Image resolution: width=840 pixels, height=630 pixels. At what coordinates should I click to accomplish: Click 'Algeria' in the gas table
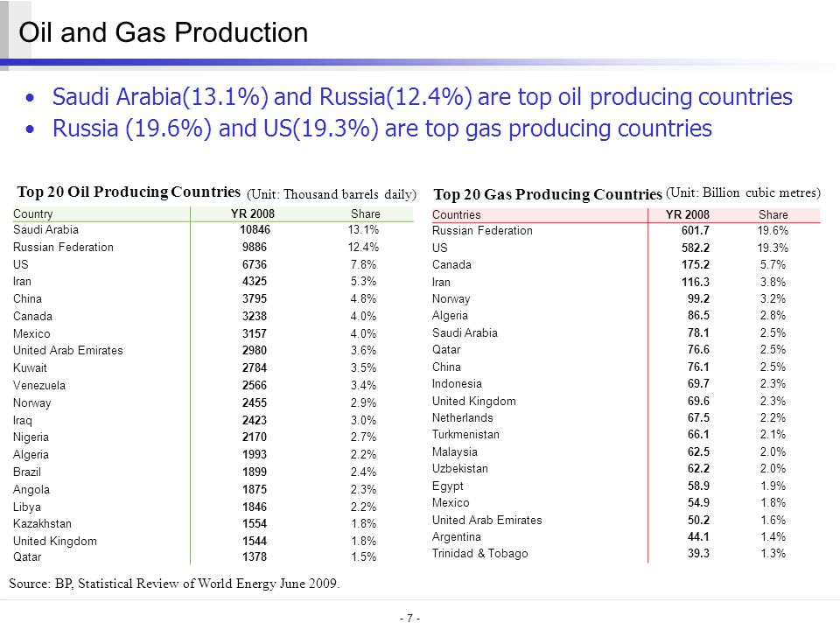(450, 316)
